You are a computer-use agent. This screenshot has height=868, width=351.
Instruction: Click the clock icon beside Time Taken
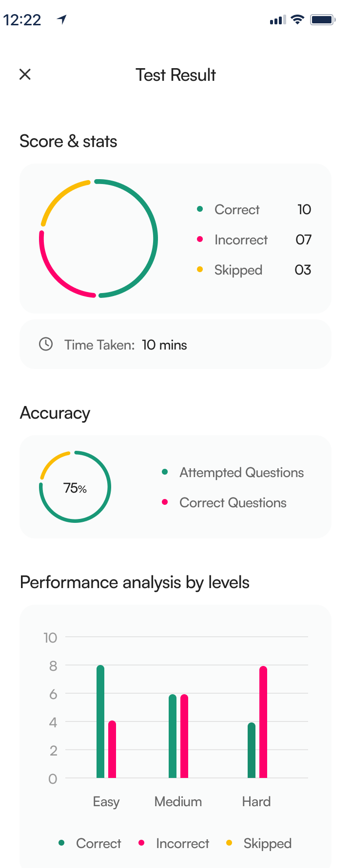(x=45, y=344)
